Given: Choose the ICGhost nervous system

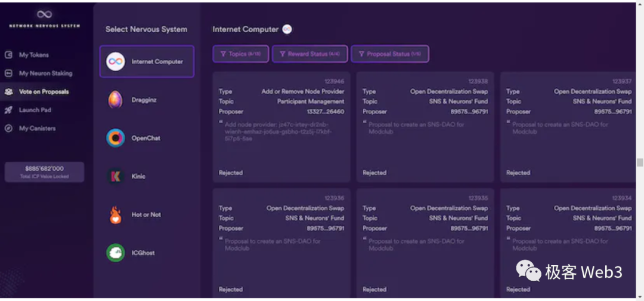Looking at the screenshot, I should click(147, 253).
